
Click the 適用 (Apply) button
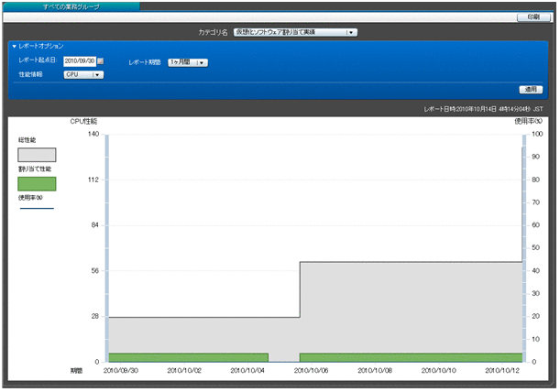(531, 90)
